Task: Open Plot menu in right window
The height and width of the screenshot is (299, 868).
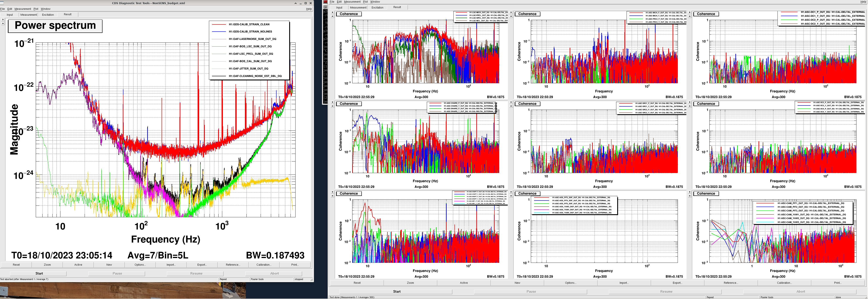Action: 365,2
